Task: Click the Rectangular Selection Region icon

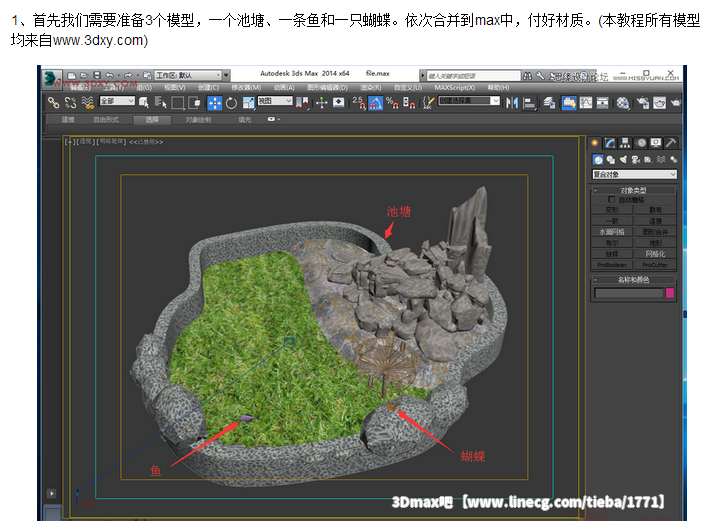Action: [178, 103]
